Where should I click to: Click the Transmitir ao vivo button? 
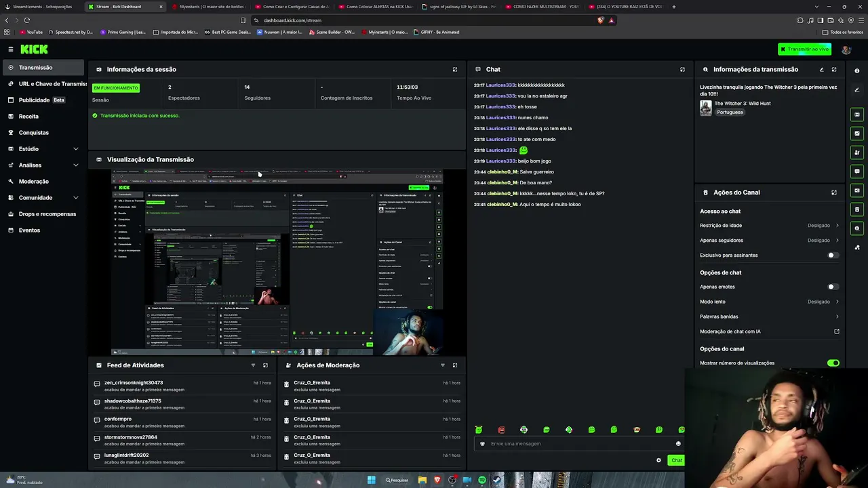[x=805, y=49]
